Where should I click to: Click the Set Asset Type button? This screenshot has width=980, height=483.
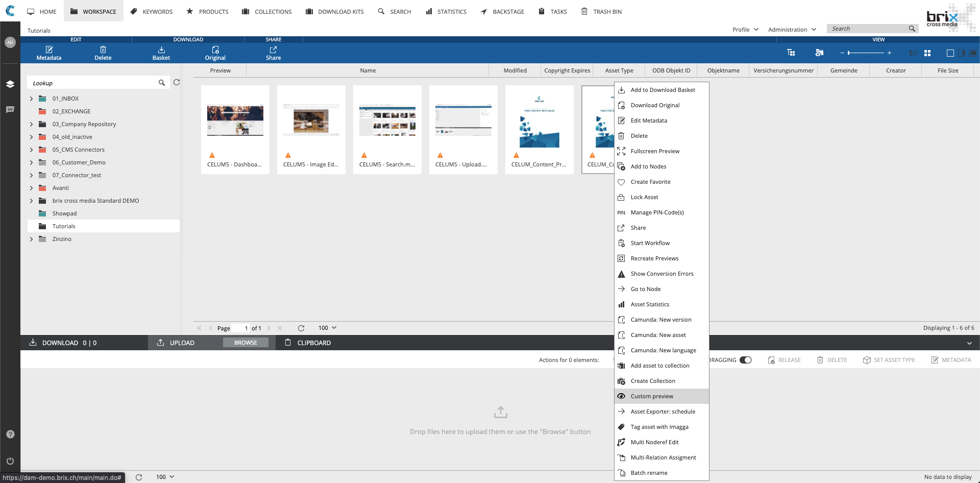pyautogui.click(x=889, y=360)
